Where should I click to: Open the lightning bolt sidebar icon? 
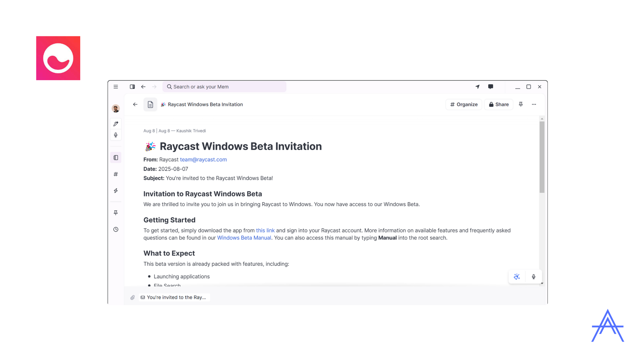click(116, 191)
